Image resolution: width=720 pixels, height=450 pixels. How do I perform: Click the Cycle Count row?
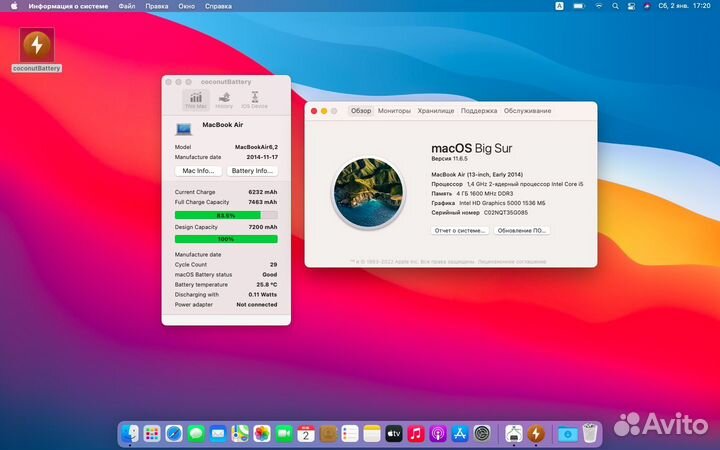226,264
